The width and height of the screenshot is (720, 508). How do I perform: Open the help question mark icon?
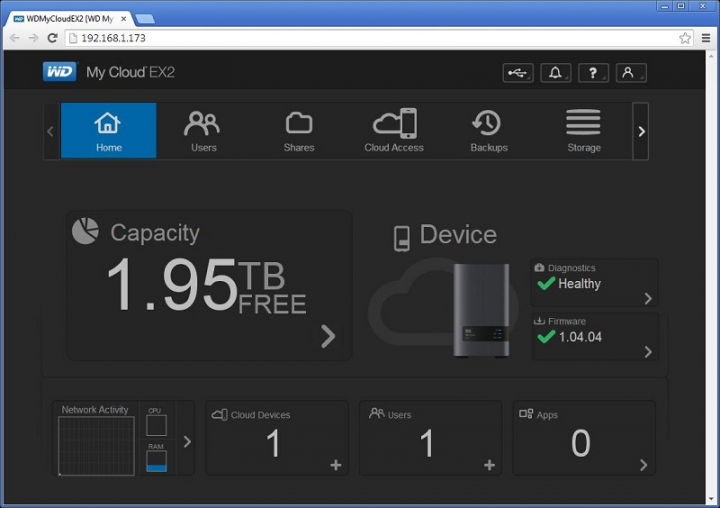click(593, 73)
